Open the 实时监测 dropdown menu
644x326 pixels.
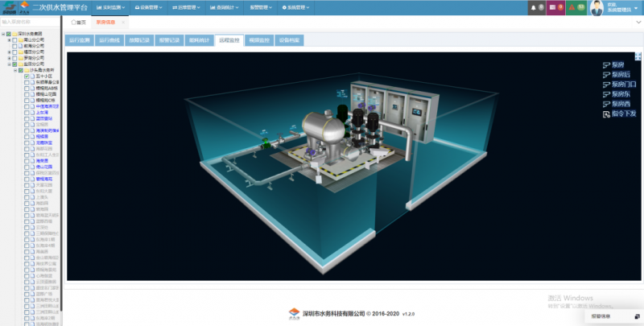pos(109,7)
